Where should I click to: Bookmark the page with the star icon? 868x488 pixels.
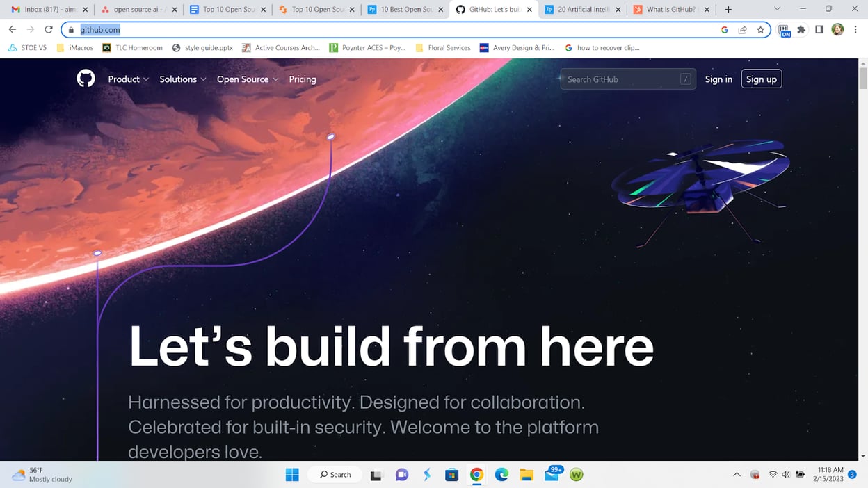pyautogui.click(x=760, y=30)
